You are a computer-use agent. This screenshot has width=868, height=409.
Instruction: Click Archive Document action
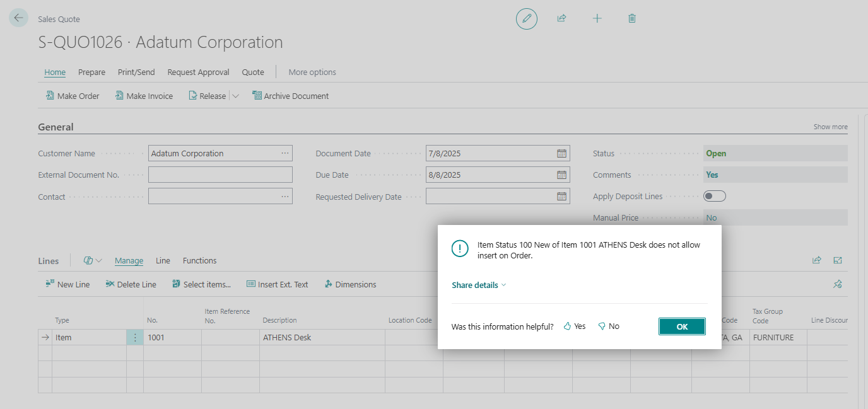[291, 96]
